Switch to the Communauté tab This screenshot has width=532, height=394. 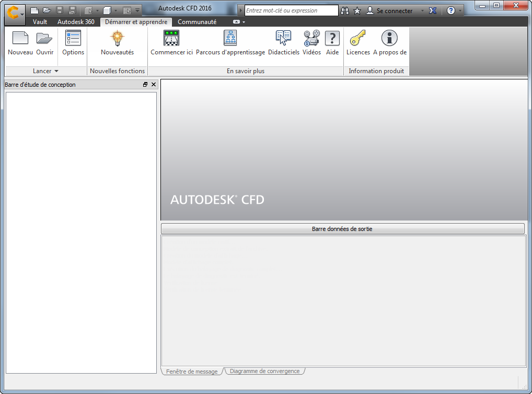point(197,22)
